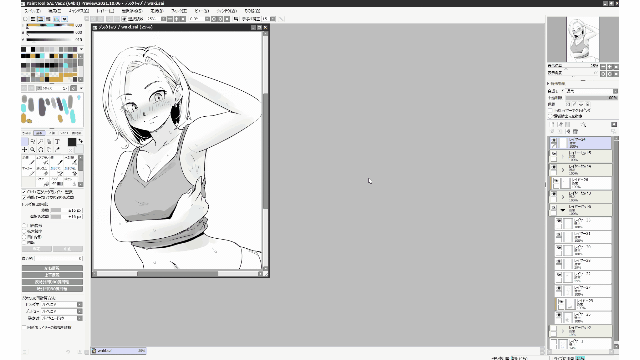Click the straight line drawing mode toolbar icon

(281, 19)
